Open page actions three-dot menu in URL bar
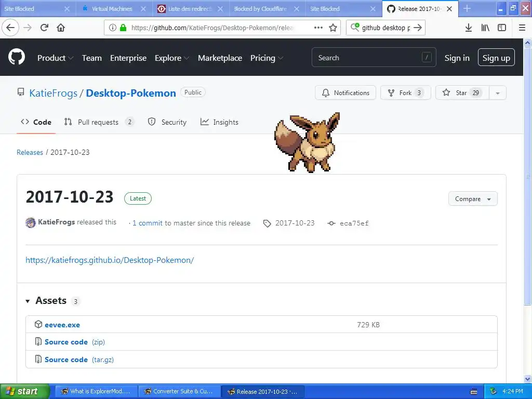Image resolution: width=532 pixels, height=399 pixels. 318,28
